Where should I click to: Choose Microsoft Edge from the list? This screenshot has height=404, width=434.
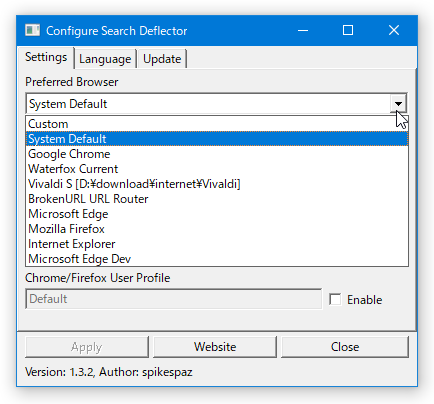coord(217,214)
